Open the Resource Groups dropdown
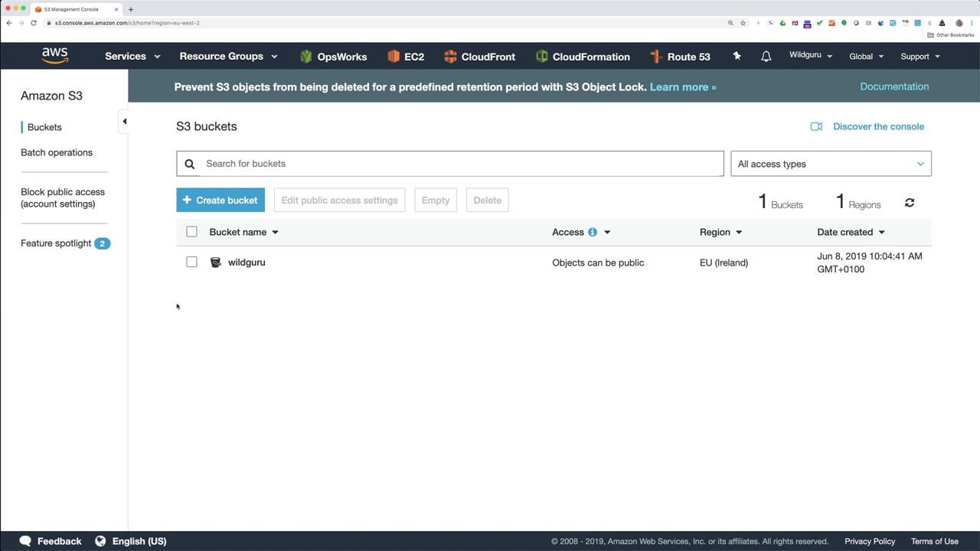980x551 pixels. (228, 57)
